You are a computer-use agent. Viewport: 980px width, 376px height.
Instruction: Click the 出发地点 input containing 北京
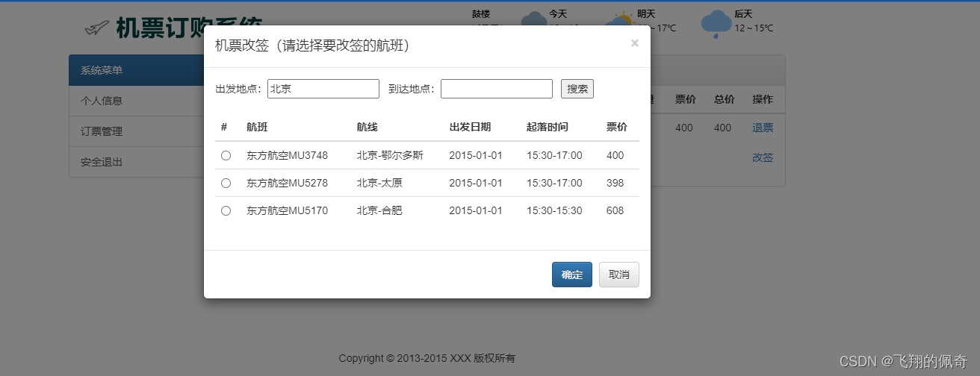(323, 89)
